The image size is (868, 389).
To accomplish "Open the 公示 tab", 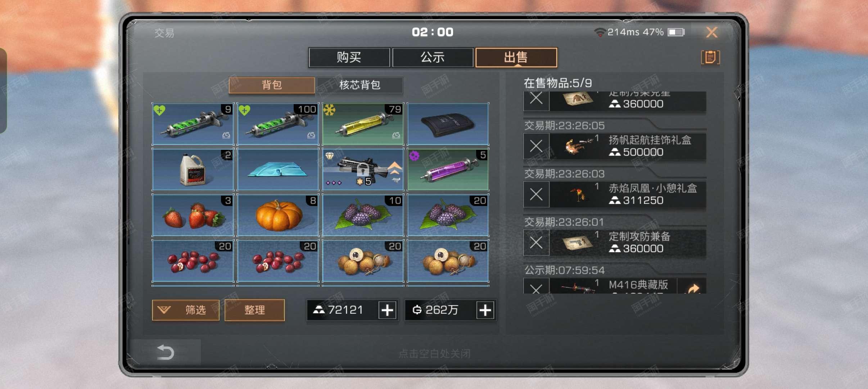I will 433,57.
